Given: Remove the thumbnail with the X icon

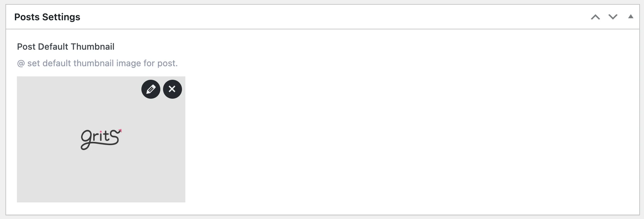Looking at the screenshot, I should [172, 89].
